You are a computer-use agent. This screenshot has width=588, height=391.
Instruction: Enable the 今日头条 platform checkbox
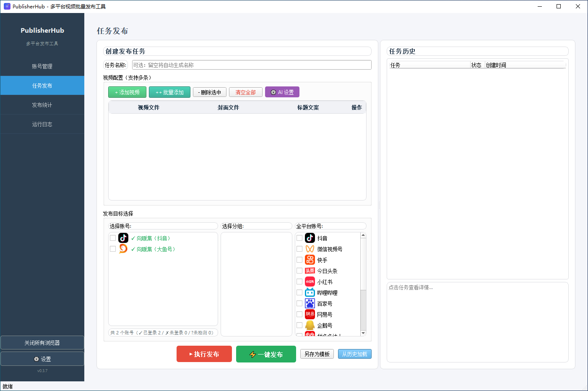click(299, 271)
